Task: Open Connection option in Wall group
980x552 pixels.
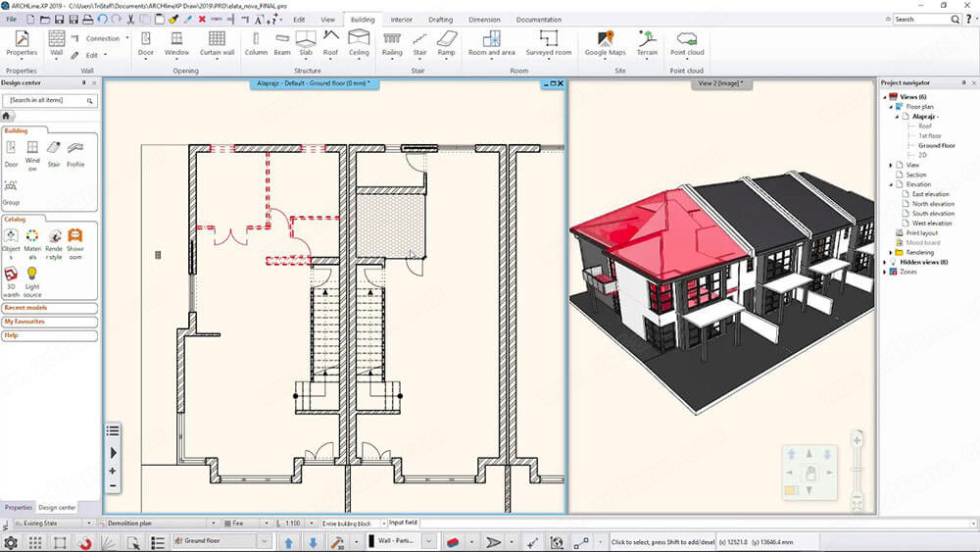Action: tap(100, 38)
